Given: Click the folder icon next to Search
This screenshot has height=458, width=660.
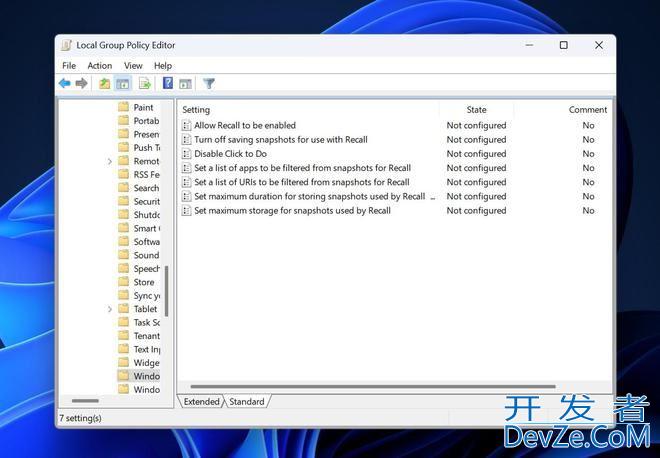Looking at the screenshot, I should coord(123,187).
